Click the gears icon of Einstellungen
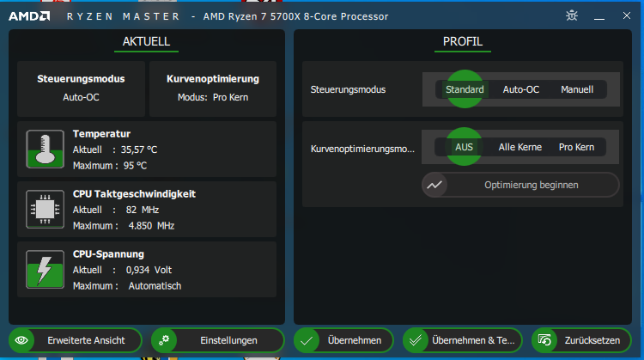This screenshot has height=360, width=644. point(164,340)
